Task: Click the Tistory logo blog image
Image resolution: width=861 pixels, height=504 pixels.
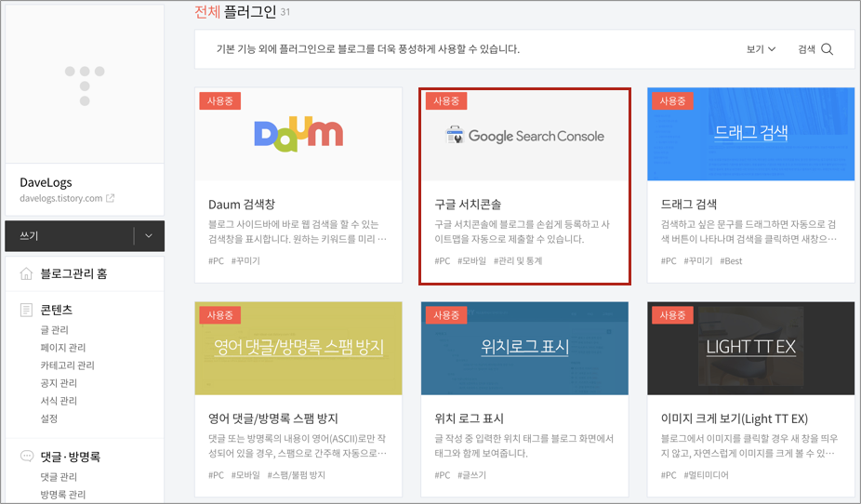Action: pyautogui.click(x=85, y=84)
